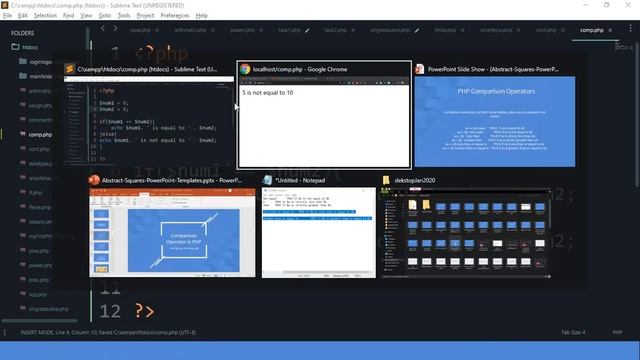Click the Chrome icon in task switcher
Screen dimensions: 640x360
tap(245, 69)
